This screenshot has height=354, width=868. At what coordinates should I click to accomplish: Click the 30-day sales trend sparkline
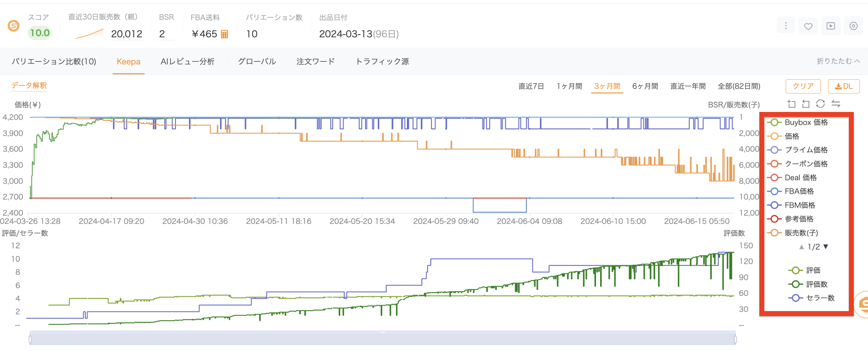[x=90, y=34]
